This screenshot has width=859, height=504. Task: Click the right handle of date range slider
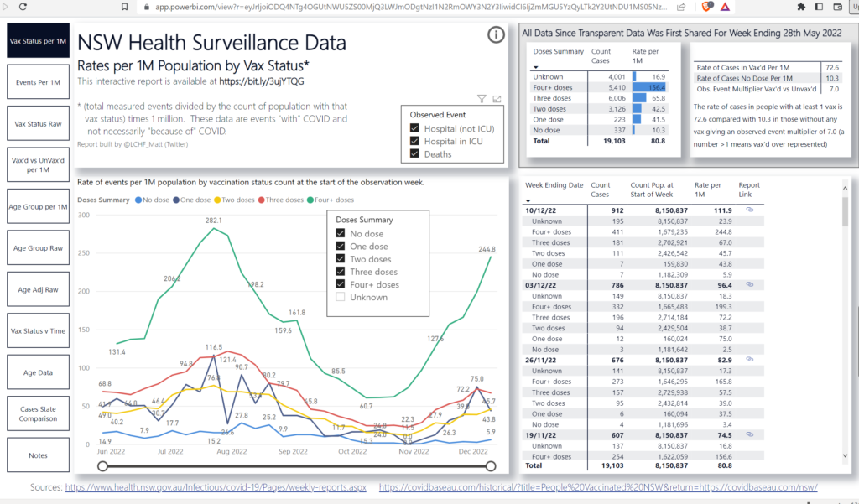point(491,466)
